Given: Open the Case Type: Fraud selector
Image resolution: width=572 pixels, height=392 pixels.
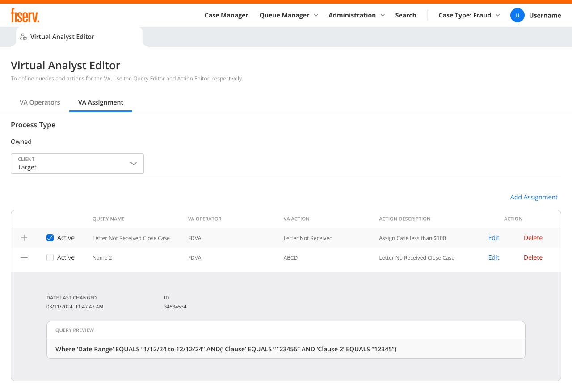Looking at the screenshot, I should click(x=469, y=15).
